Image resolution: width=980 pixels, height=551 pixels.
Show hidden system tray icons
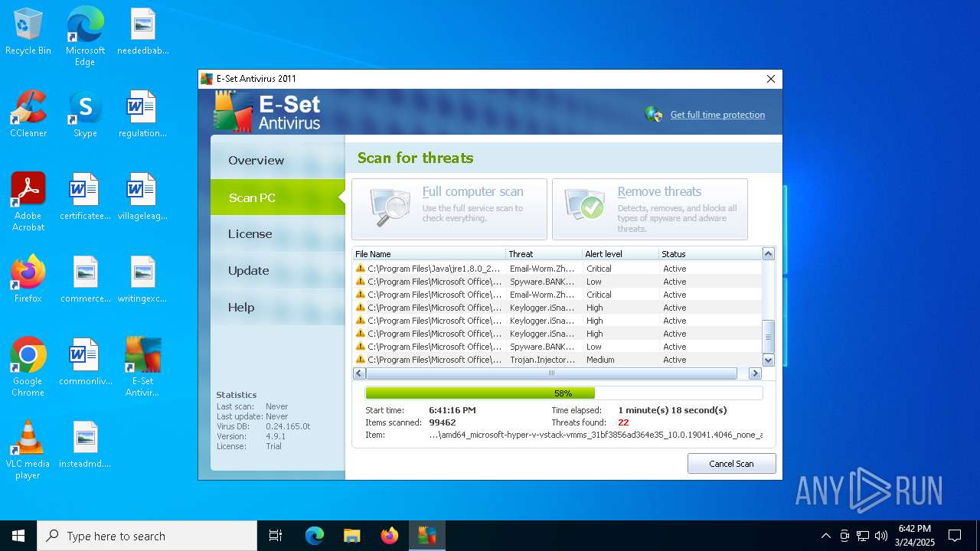[825, 536]
